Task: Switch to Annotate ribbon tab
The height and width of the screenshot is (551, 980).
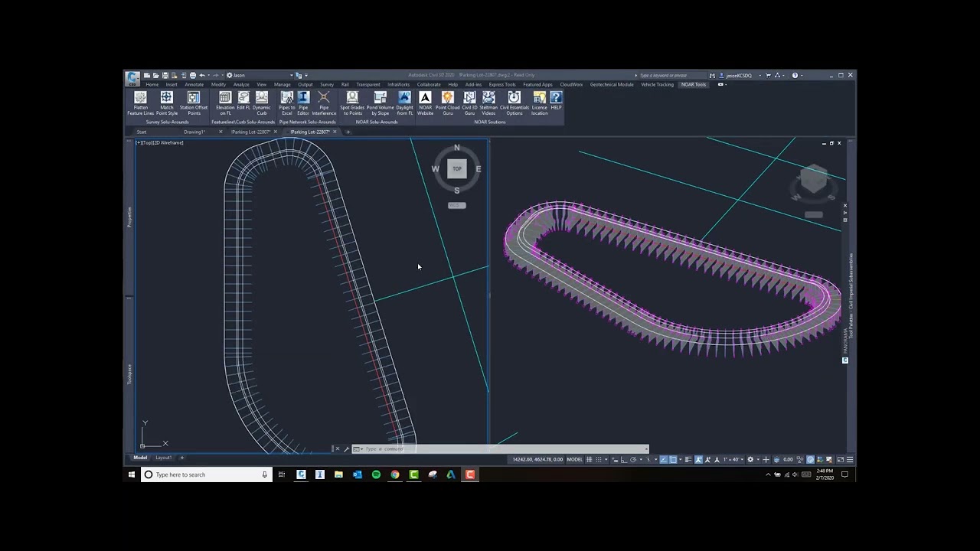Action: [194, 84]
